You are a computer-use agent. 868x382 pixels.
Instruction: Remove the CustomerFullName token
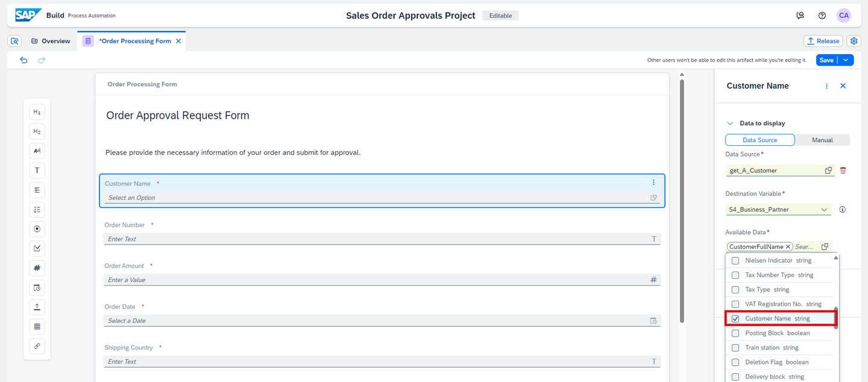point(788,247)
